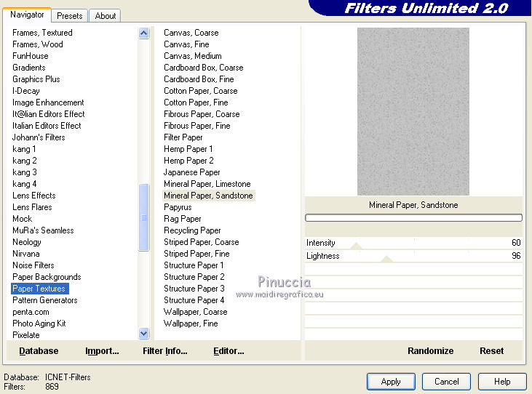Select the Pixelate category

click(x=25, y=335)
